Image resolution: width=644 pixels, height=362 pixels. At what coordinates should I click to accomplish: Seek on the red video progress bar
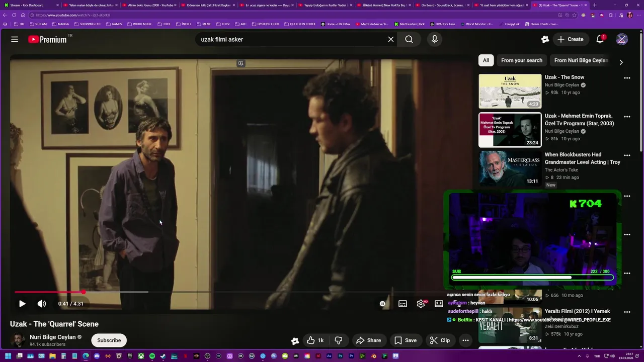pos(49,292)
